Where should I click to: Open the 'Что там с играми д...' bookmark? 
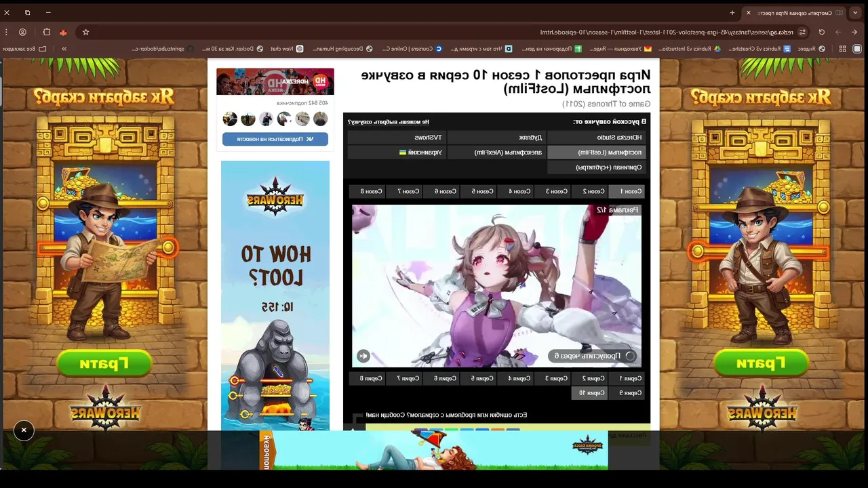[480, 49]
